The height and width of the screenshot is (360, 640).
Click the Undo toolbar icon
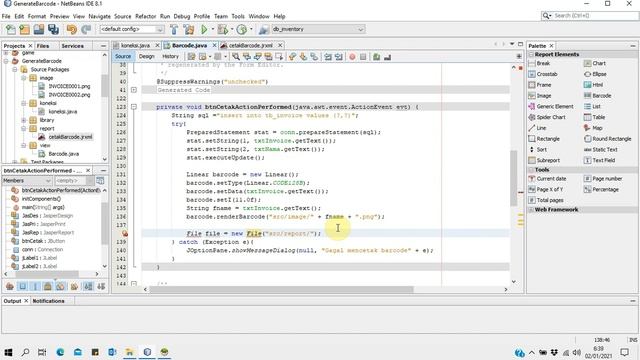[71, 29]
